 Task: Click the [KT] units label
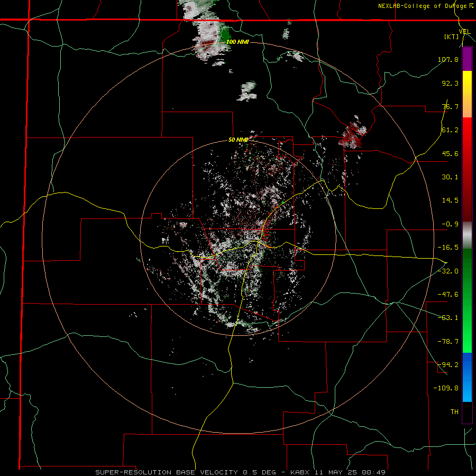point(451,36)
